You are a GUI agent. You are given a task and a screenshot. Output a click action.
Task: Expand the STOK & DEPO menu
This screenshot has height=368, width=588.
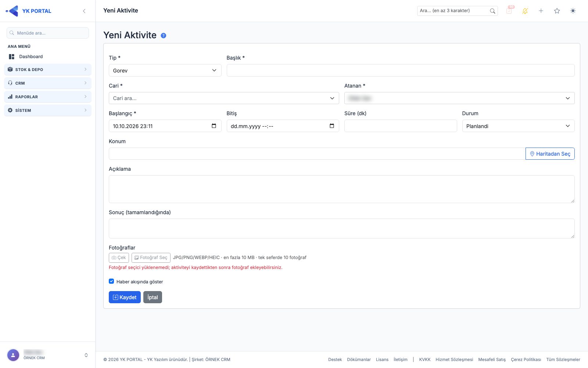tap(48, 70)
